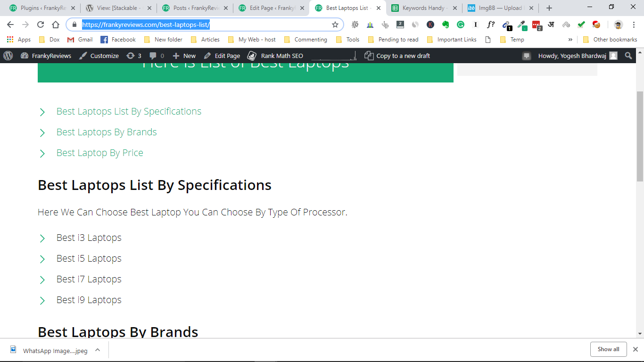Click the WordPress logo in admin bar
Screen dimensions: 644x362
coord(8,56)
